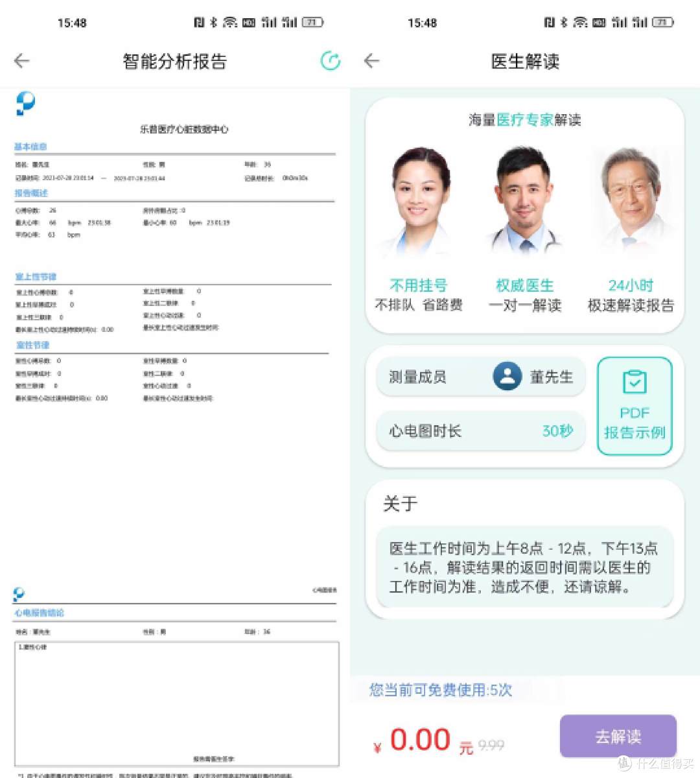The height and width of the screenshot is (778, 700).
Task: Tap the 医生工作时间 notice text
Action: tap(524, 567)
